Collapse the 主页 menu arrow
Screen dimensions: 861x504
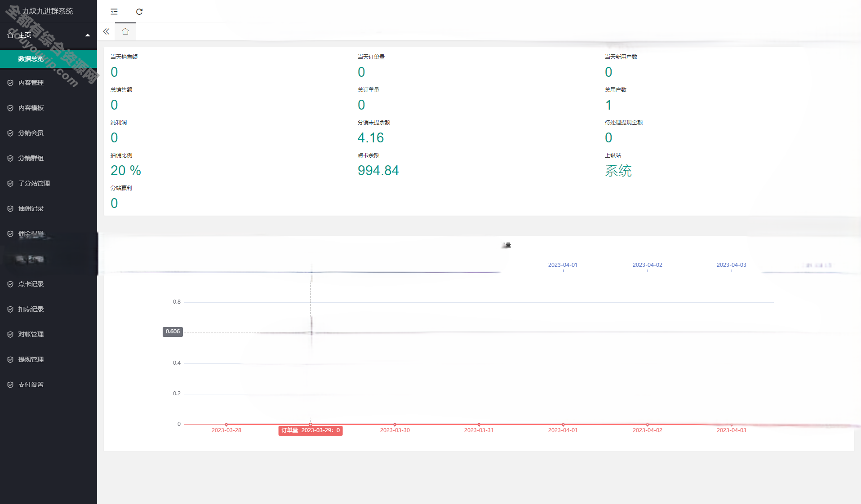pos(88,35)
